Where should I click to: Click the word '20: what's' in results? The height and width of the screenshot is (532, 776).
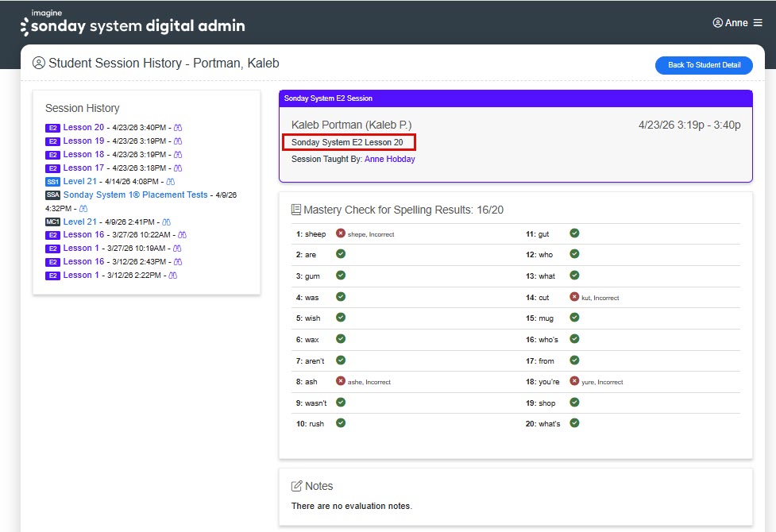click(x=543, y=424)
